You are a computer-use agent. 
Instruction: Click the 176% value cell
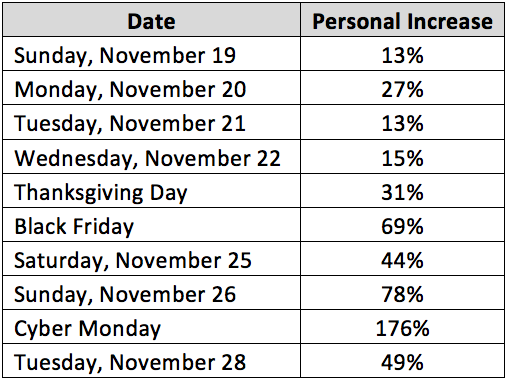pyautogui.click(x=402, y=327)
